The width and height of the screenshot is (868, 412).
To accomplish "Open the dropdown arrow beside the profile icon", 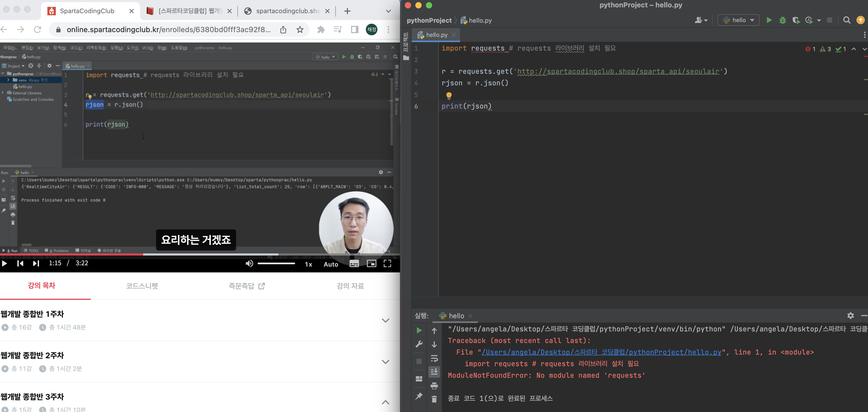I will 819,21.
